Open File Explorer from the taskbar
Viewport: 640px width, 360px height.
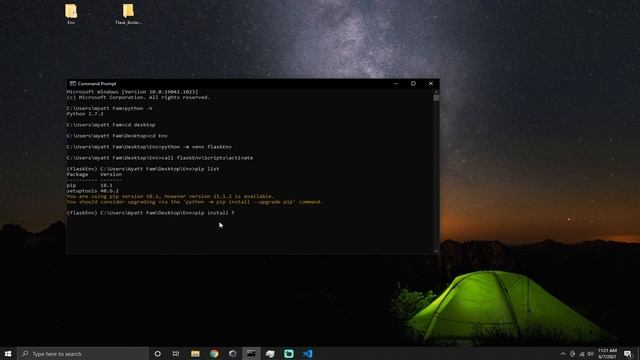pos(195,353)
